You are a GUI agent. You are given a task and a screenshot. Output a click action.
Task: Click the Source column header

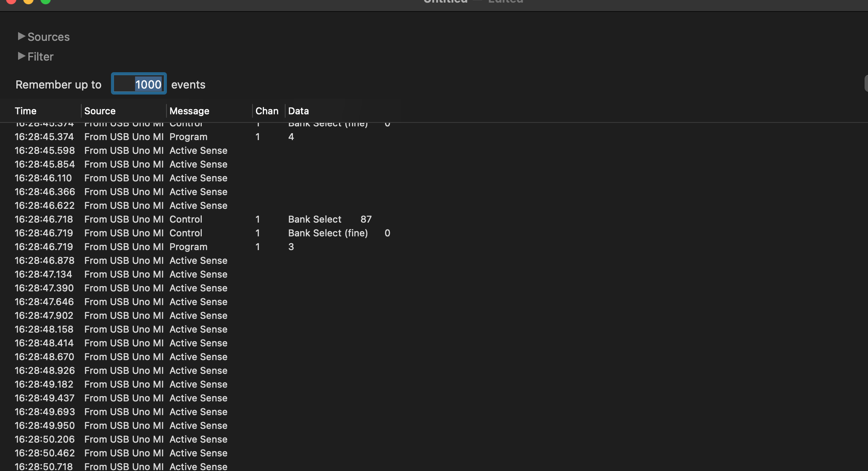click(x=100, y=111)
